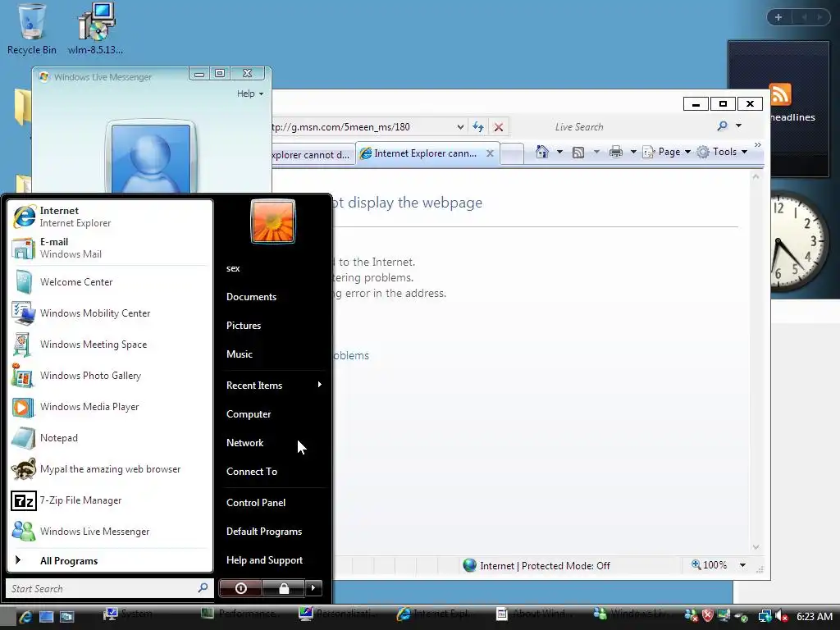
Task: Open search provider options dropdown
Action: tap(739, 126)
